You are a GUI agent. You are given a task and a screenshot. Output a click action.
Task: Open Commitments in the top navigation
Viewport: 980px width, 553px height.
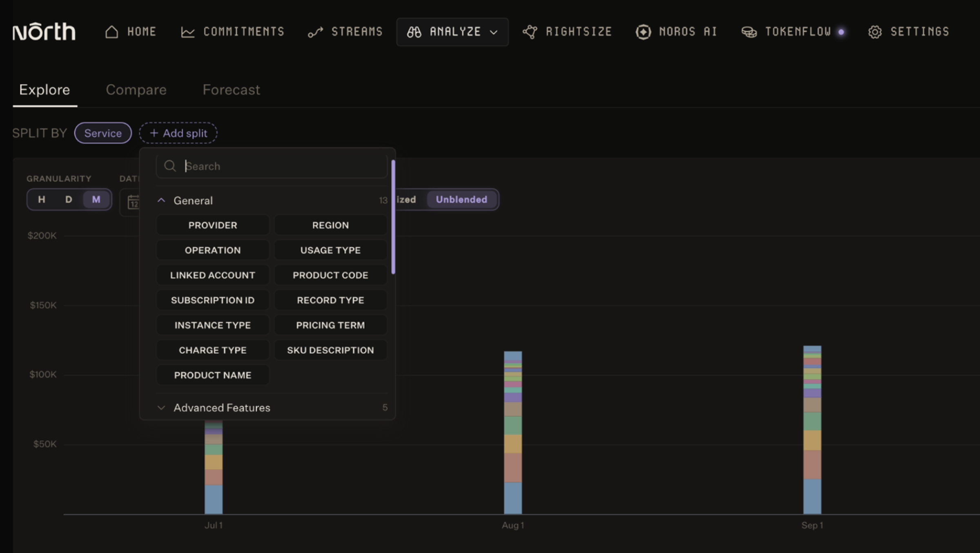tap(233, 32)
